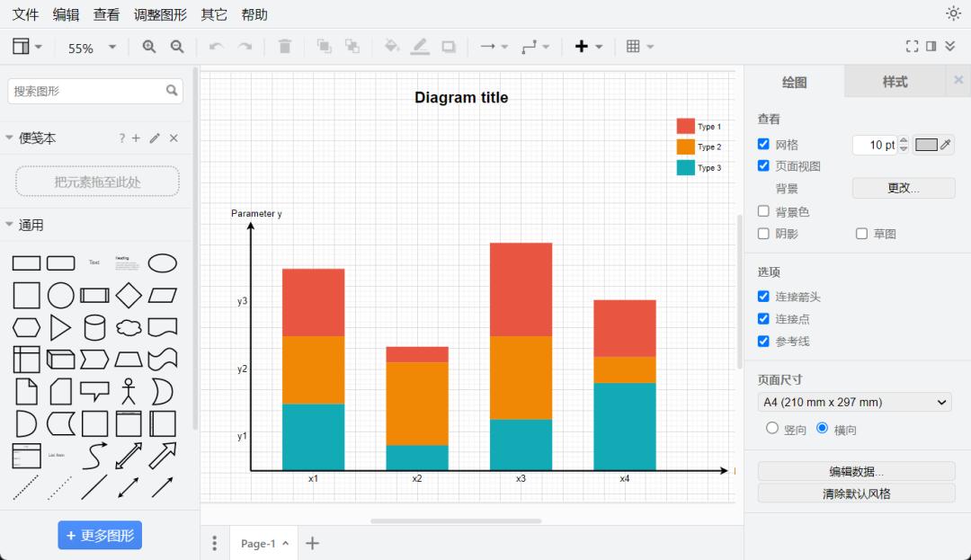
Task: Click the 编辑数据 button
Action: [x=856, y=472]
